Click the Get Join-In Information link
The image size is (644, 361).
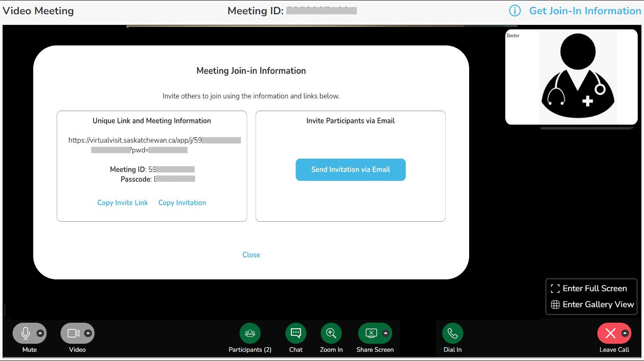pos(585,11)
